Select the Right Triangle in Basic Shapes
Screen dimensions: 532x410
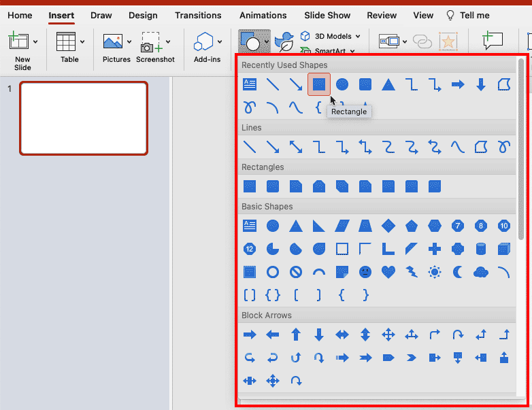click(319, 226)
